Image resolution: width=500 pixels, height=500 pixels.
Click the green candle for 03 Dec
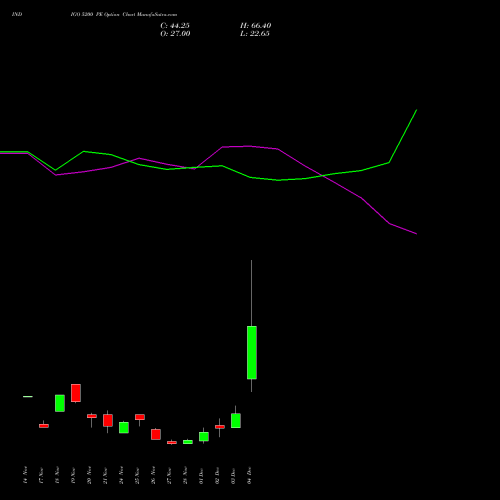236,420
